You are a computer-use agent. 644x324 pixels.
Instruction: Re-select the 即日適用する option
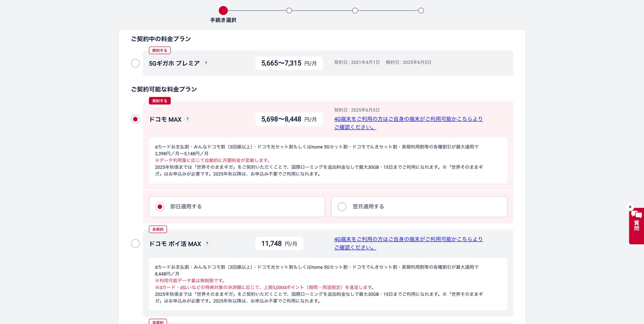coord(159,207)
